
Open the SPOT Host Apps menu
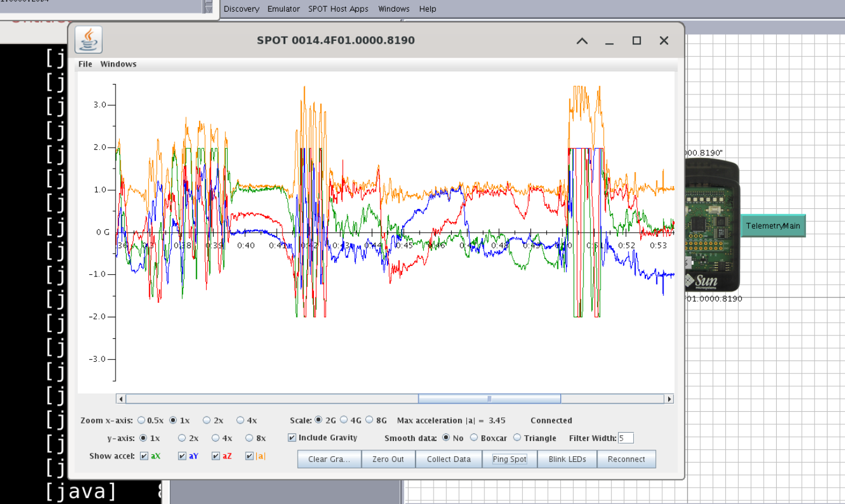click(x=338, y=9)
